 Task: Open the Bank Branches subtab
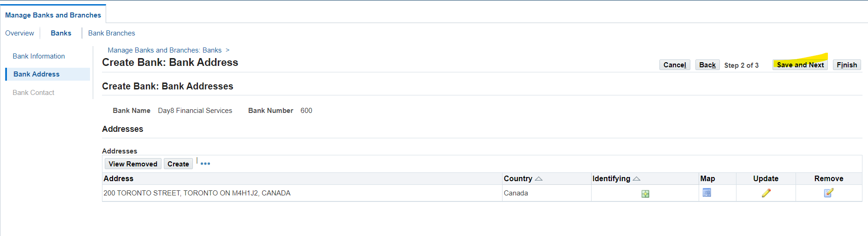tap(111, 33)
